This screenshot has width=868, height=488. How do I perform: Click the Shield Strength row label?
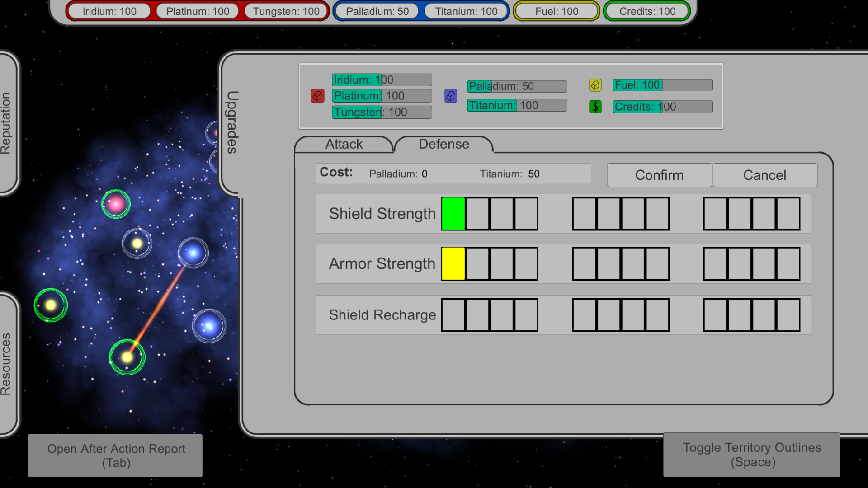(x=382, y=214)
